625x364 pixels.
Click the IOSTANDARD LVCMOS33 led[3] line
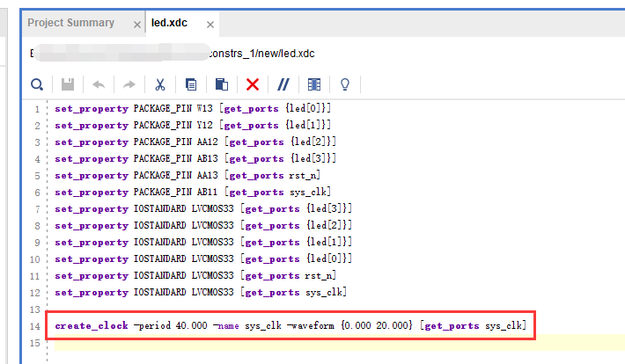pyautogui.click(x=203, y=208)
